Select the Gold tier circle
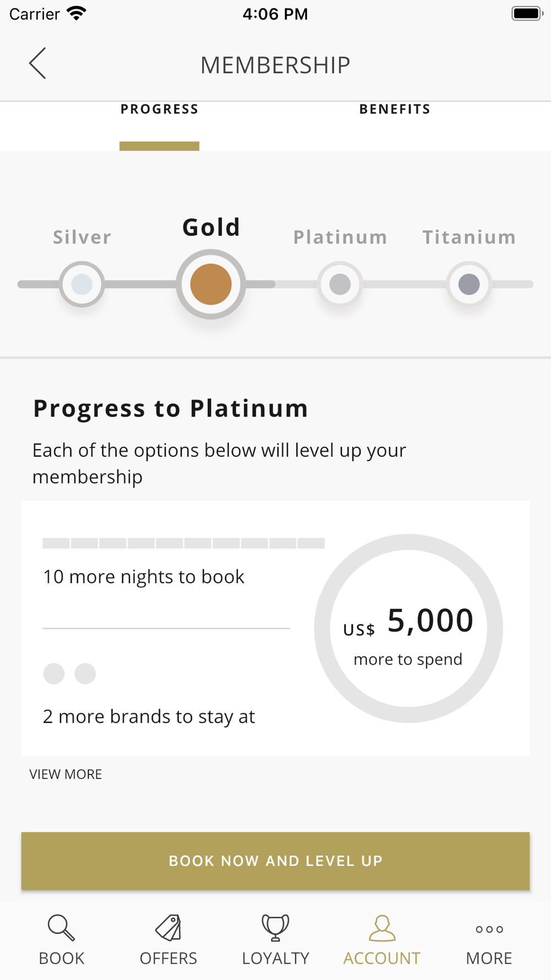The image size is (551, 980). click(210, 284)
